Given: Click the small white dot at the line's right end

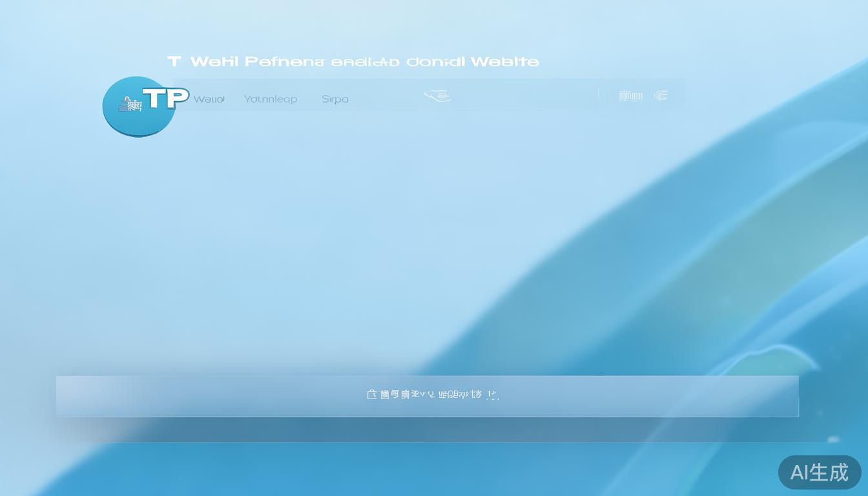Looking at the screenshot, I should point(833,440).
